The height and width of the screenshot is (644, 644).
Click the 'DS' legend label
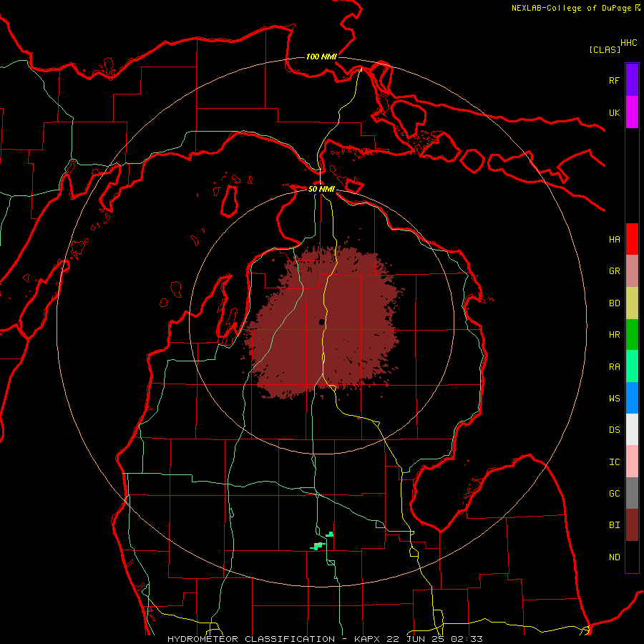click(x=615, y=430)
